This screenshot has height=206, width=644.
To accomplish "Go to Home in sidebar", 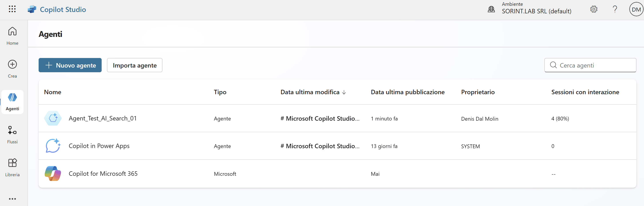I will click(12, 36).
